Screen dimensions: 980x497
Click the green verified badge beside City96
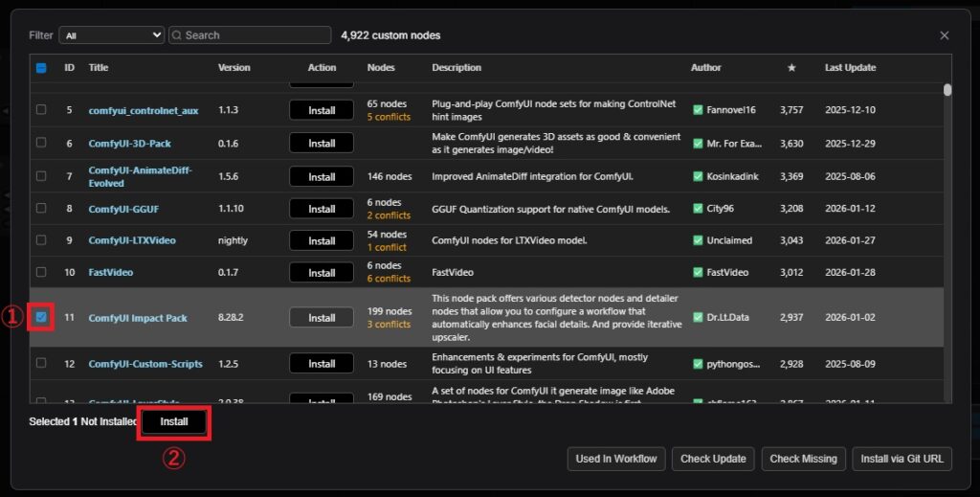point(698,209)
